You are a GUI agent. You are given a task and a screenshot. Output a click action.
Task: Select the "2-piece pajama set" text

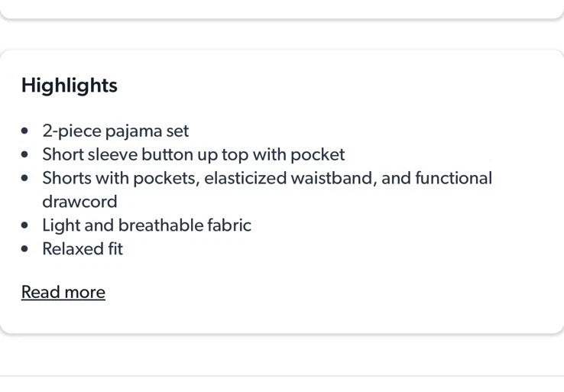coord(115,131)
